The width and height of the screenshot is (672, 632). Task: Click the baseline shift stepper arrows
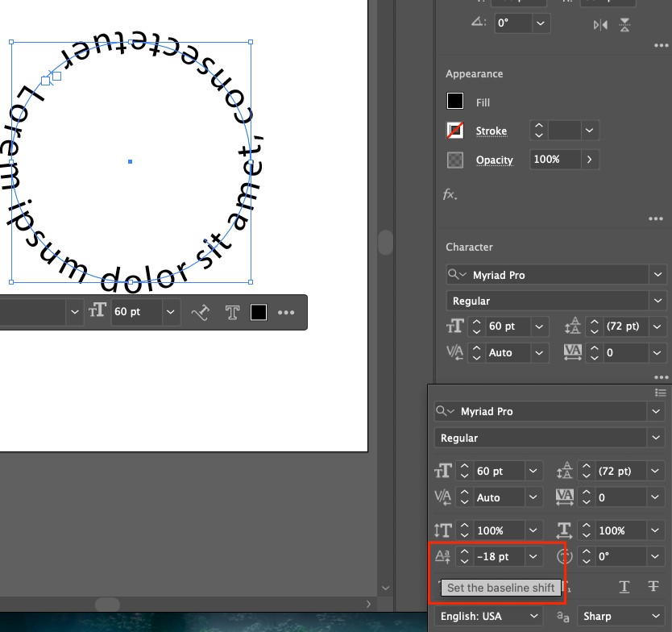(x=465, y=556)
